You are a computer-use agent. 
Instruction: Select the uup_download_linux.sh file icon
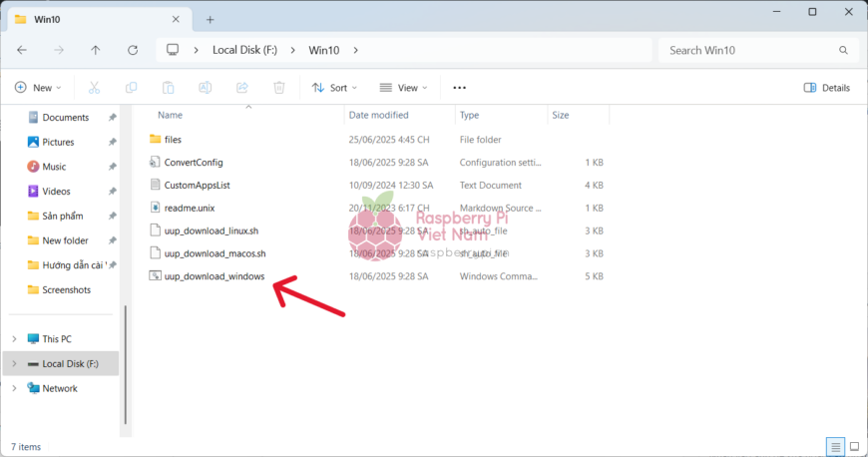coord(155,229)
